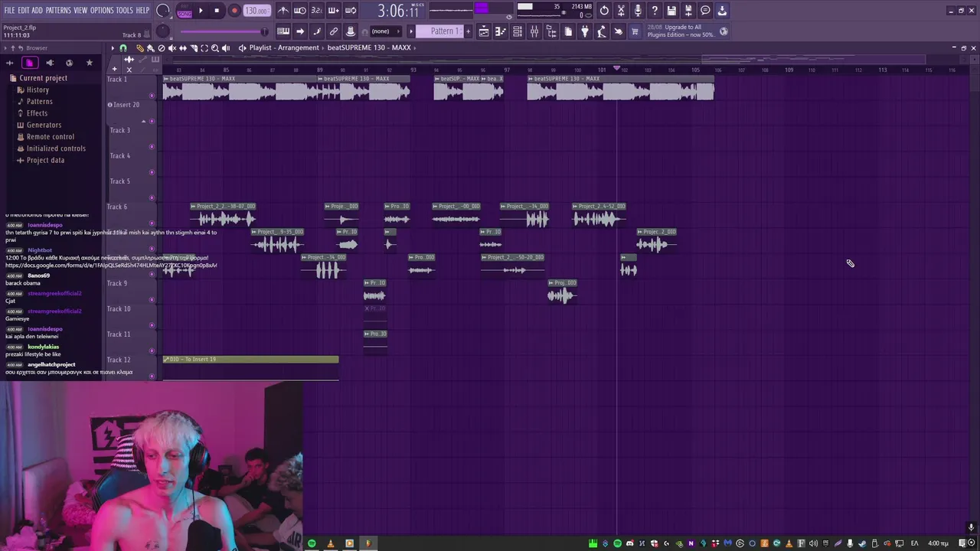Click the export/render download icon
This screenshot has height=551, width=980.
(722, 11)
